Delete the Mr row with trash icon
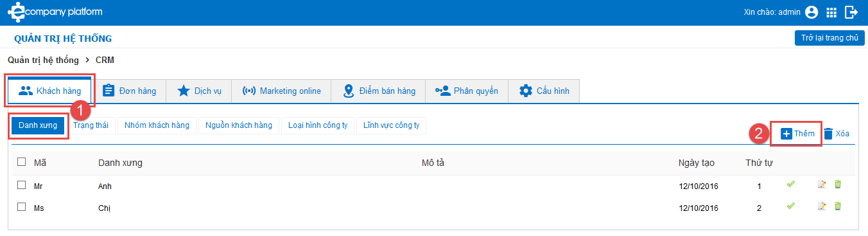 click(x=837, y=185)
